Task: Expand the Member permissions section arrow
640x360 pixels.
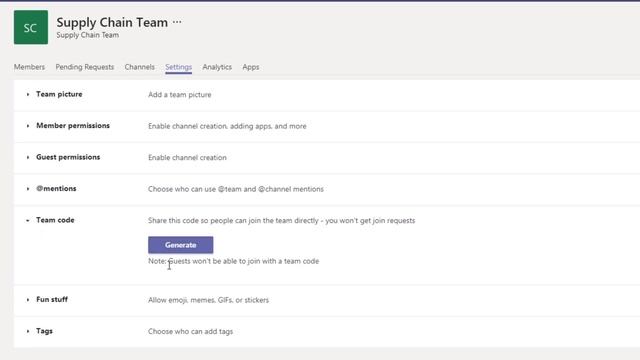Action: pyautogui.click(x=28, y=126)
